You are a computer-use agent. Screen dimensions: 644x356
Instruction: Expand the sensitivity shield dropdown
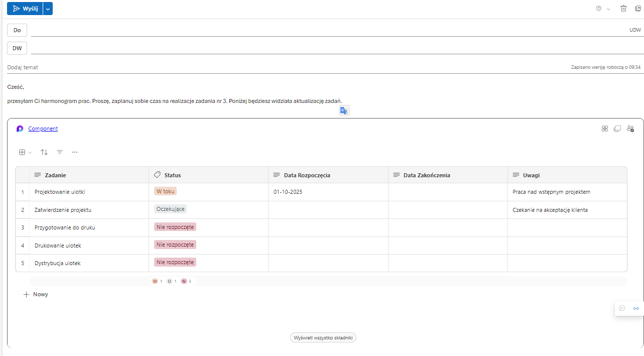pyautogui.click(x=602, y=9)
